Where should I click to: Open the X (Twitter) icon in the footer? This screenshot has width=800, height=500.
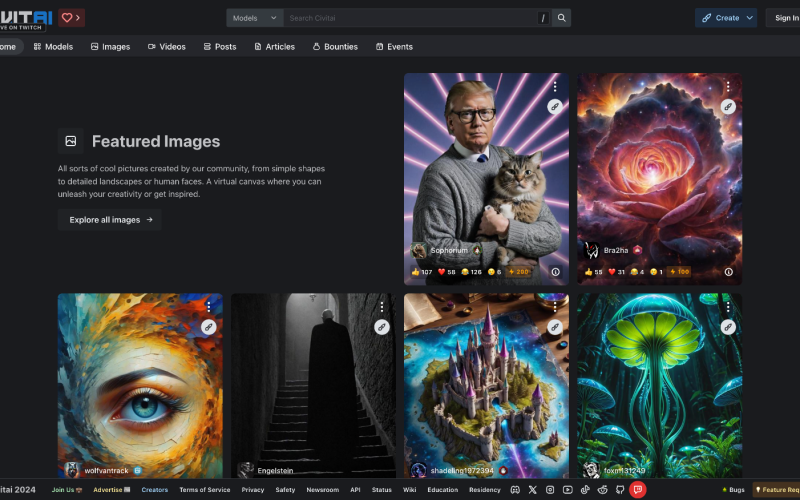[533, 490]
